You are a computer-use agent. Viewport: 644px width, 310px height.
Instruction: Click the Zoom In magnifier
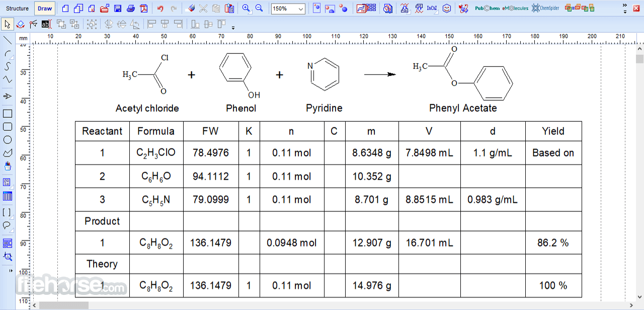pyautogui.click(x=246, y=9)
